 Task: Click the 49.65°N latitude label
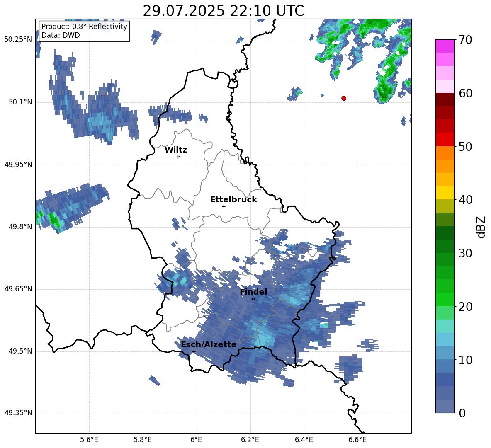click(18, 289)
